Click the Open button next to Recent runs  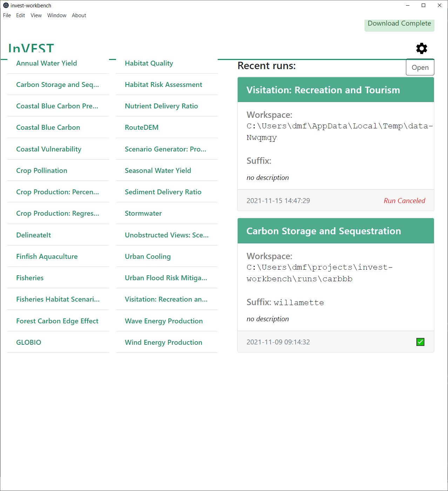click(420, 67)
